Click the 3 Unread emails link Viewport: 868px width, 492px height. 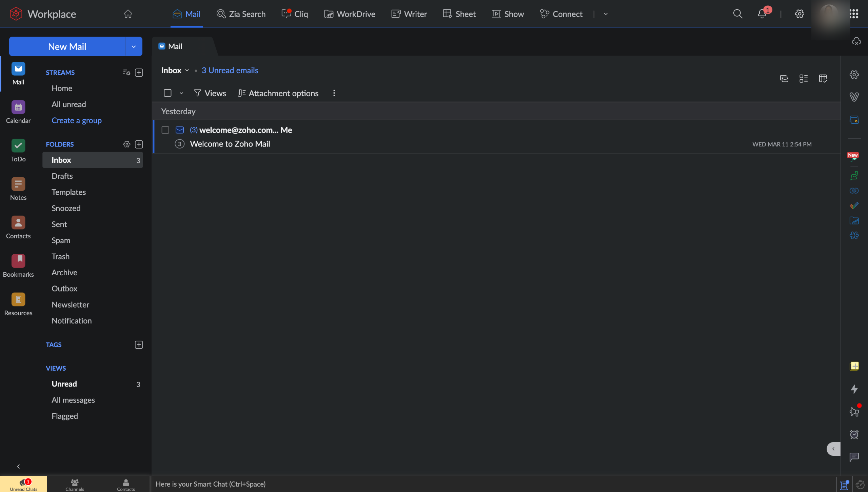[230, 71]
